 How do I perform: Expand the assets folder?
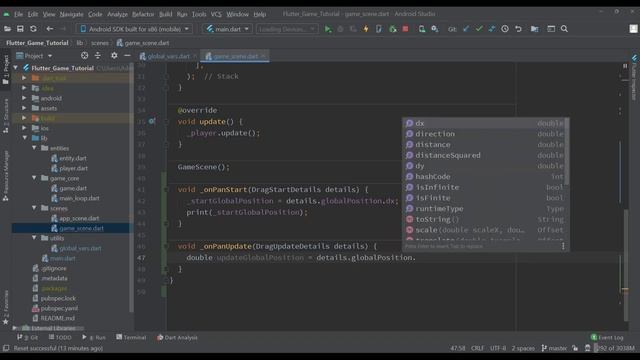[24, 108]
